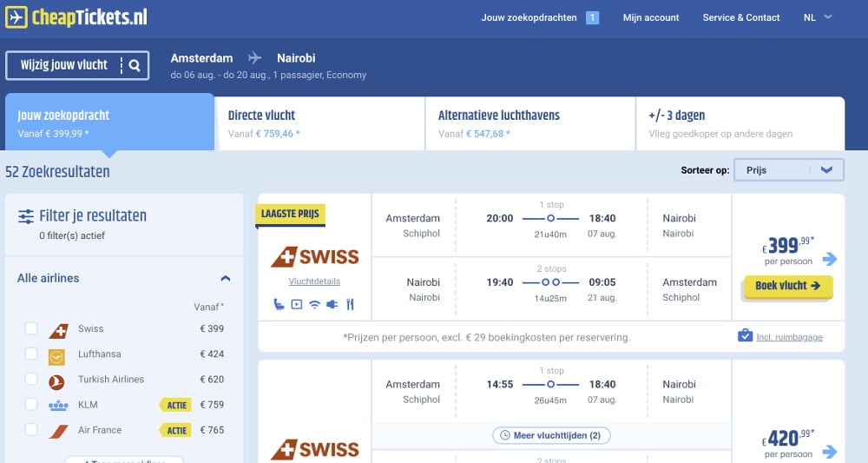Click the meal cutlery icon under Vluchtdetails
The image size is (868, 463).
click(350, 304)
